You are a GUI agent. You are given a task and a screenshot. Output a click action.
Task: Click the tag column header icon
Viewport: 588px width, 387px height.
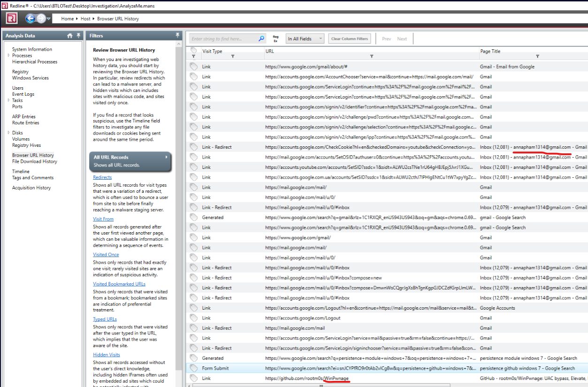[193, 50]
